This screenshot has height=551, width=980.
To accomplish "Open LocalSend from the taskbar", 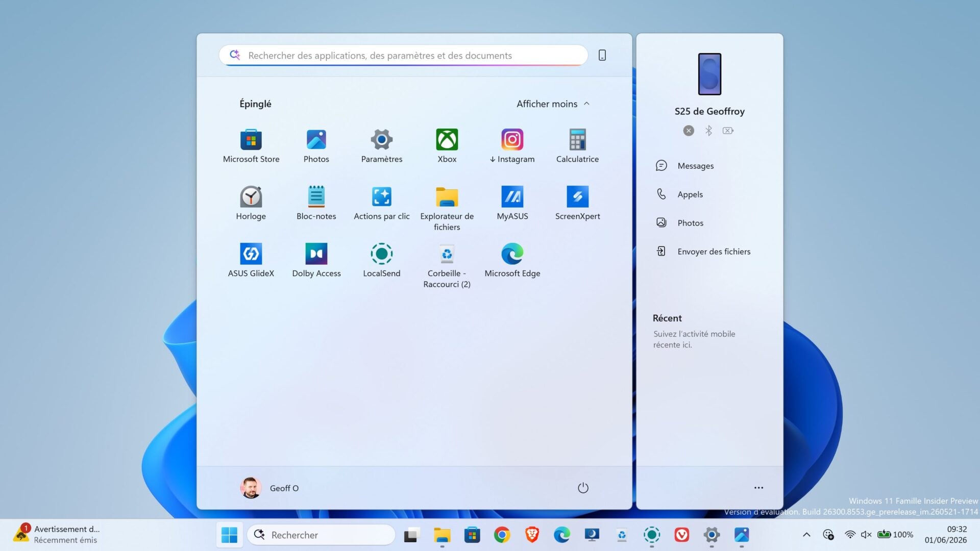I will [x=652, y=535].
